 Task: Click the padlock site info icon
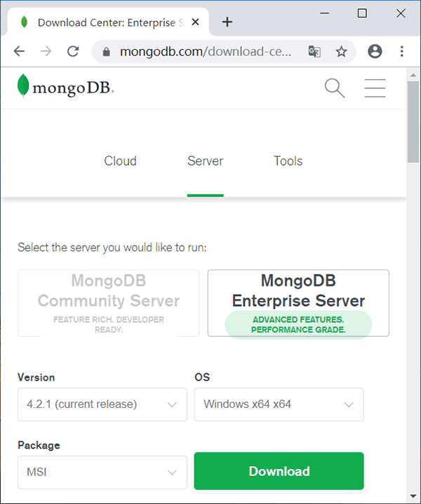click(x=107, y=51)
